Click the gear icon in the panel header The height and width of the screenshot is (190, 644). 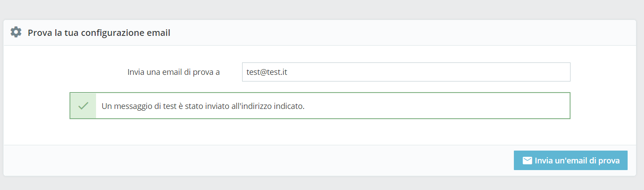coord(16,32)
